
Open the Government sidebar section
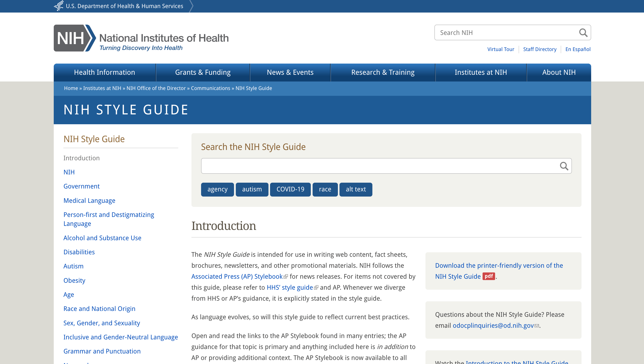click(x=82, y=186)
